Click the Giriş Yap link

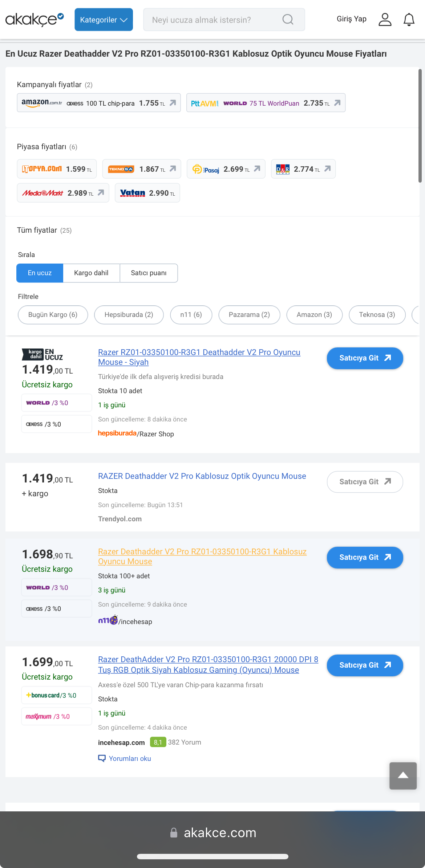coord(352,19)
